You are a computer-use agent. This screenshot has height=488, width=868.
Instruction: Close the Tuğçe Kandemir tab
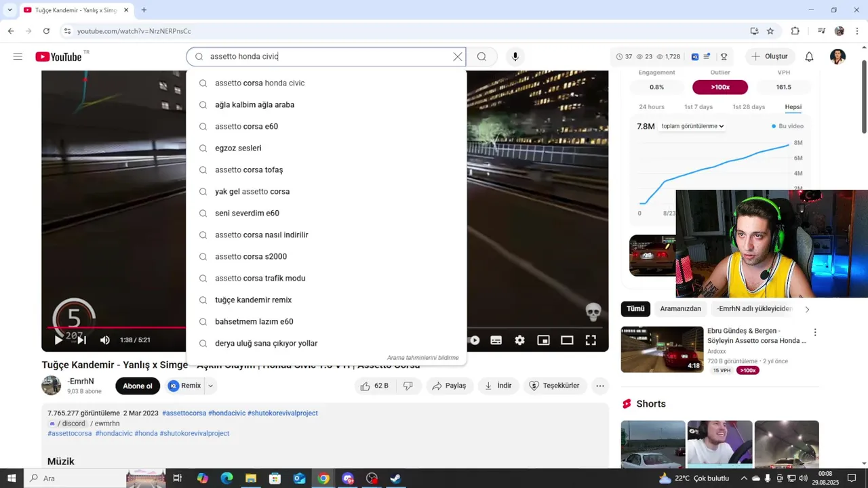pos(126,10)
